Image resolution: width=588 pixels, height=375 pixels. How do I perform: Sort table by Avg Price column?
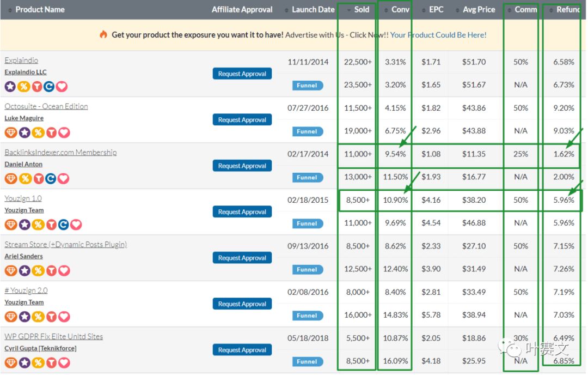tap(479, 9)
